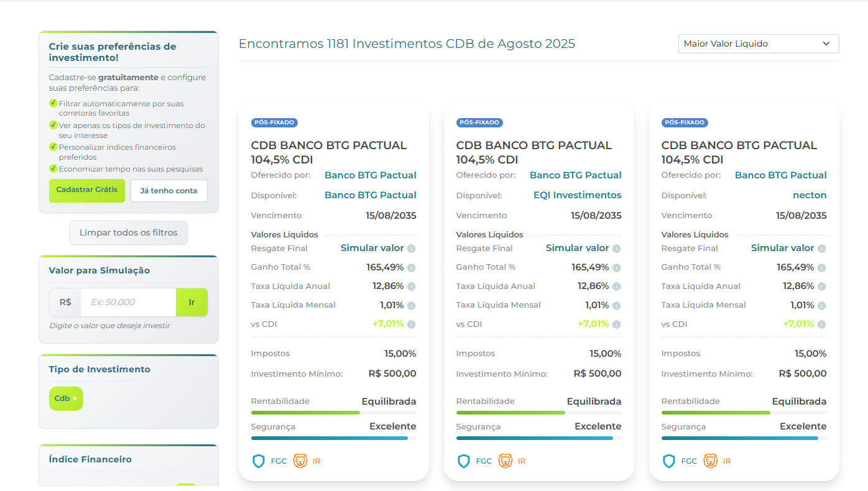The height and width of the screenshot is (491, 868).
Task: Open 'Simular valor' in the necton card
Action: [x=783, y=248]
